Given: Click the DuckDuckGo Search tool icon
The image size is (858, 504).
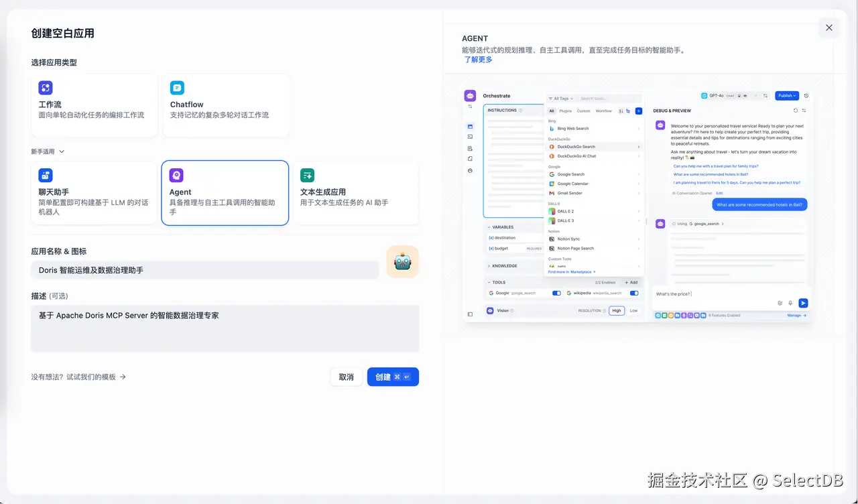Looking at the screenshot, I should coord(552,147).
